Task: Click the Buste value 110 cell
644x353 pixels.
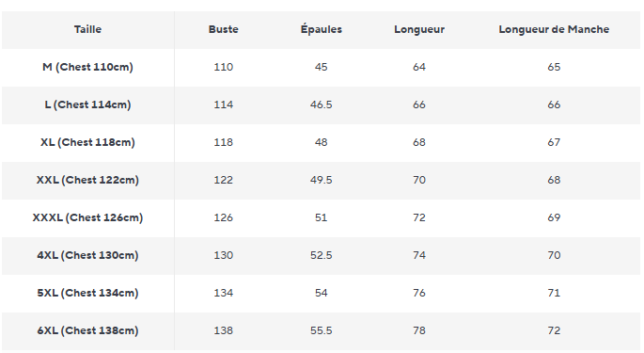Action: [224, 67]
